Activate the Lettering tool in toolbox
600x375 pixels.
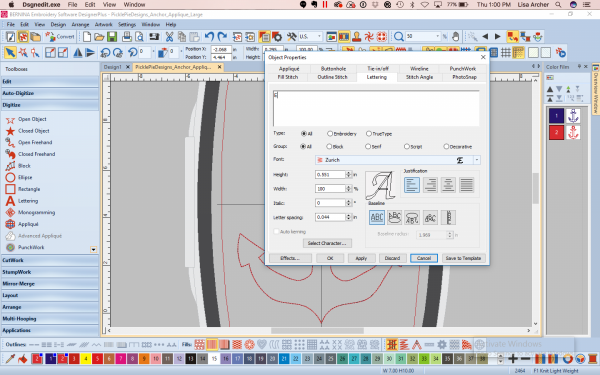(x=21, y=201)
